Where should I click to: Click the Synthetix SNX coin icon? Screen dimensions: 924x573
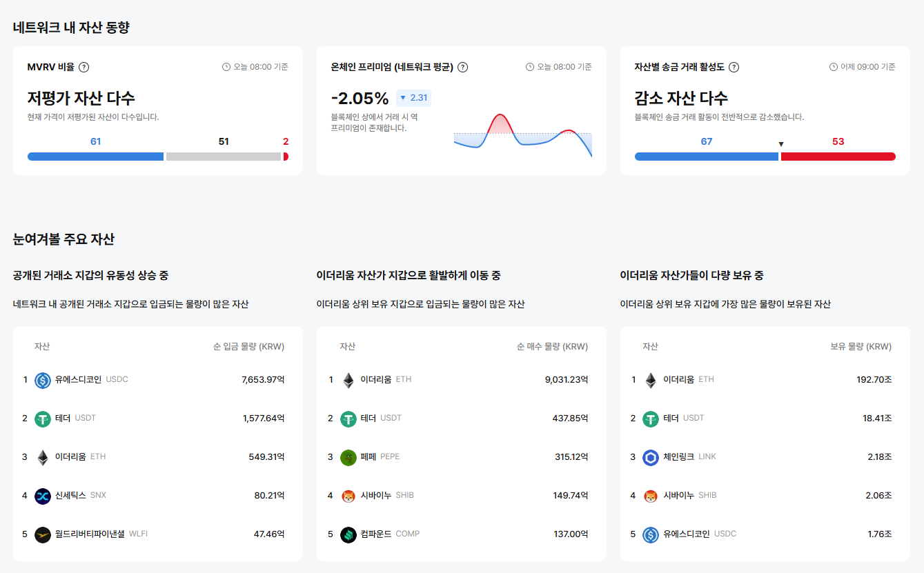pyautogui.click(x=41, y=495)
